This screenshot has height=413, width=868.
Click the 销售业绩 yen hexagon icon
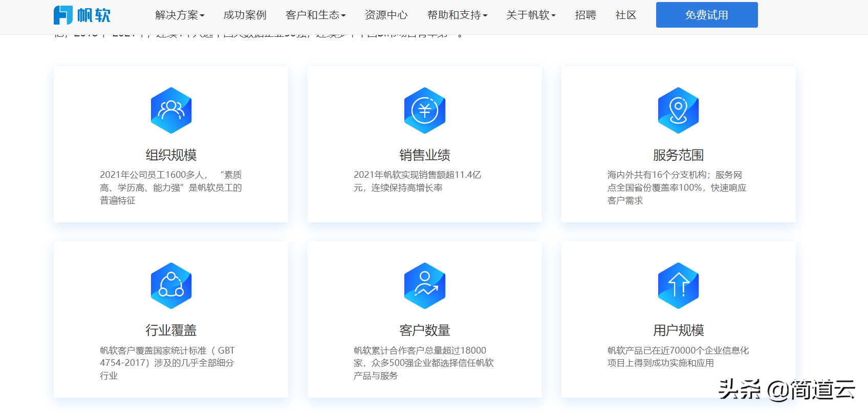tap(425, 110)
